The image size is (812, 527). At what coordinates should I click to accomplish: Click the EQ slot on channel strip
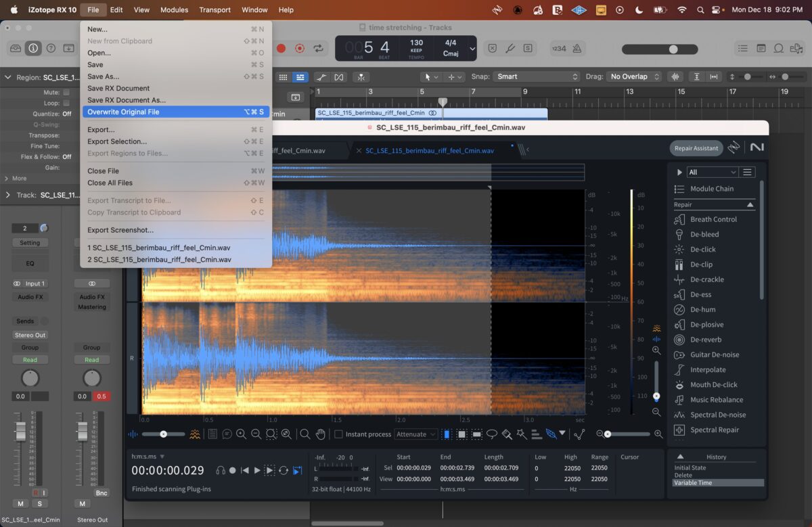(x=30, y=262)
